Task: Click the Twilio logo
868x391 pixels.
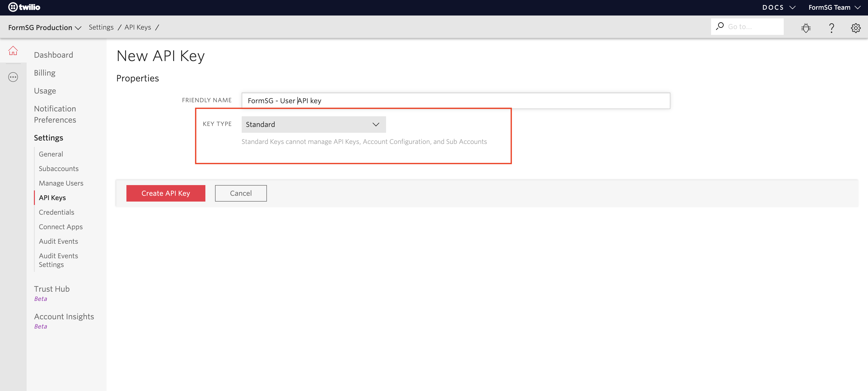Action: 24,7
